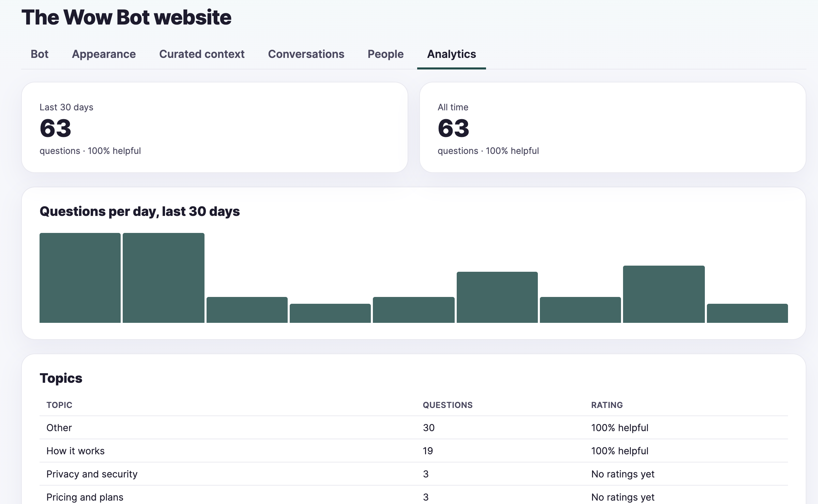Click question count for Pricing and plans

click(x=426, y=497)
